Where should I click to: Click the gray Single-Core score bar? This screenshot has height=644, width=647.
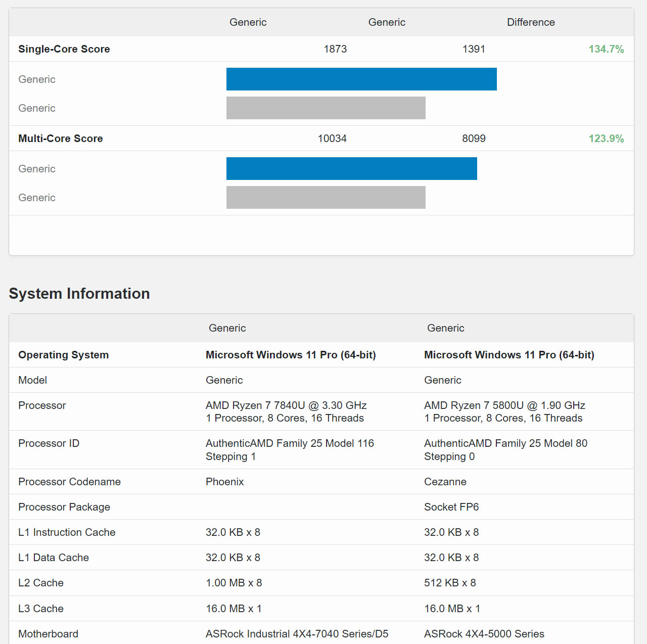pos(326,108)
